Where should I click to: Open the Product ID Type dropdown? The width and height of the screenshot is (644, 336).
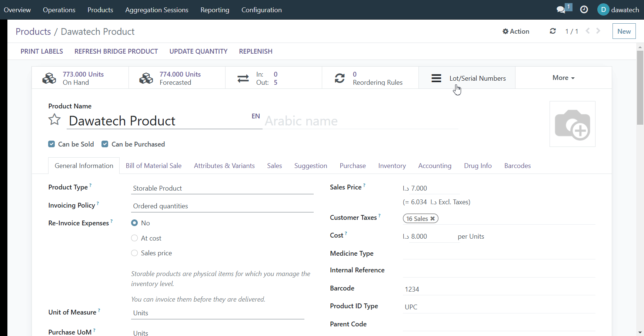[499, 307]
